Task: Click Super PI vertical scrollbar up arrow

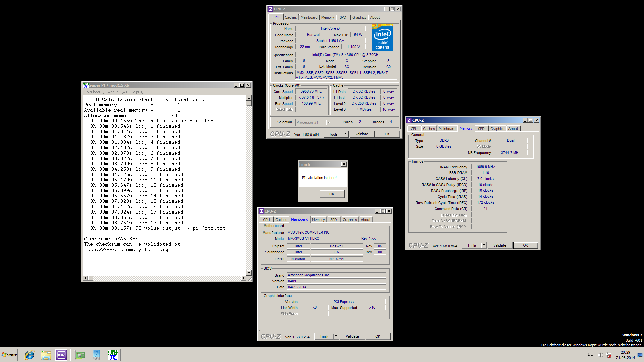Action: pyautogui.click(x=249, y=98)
